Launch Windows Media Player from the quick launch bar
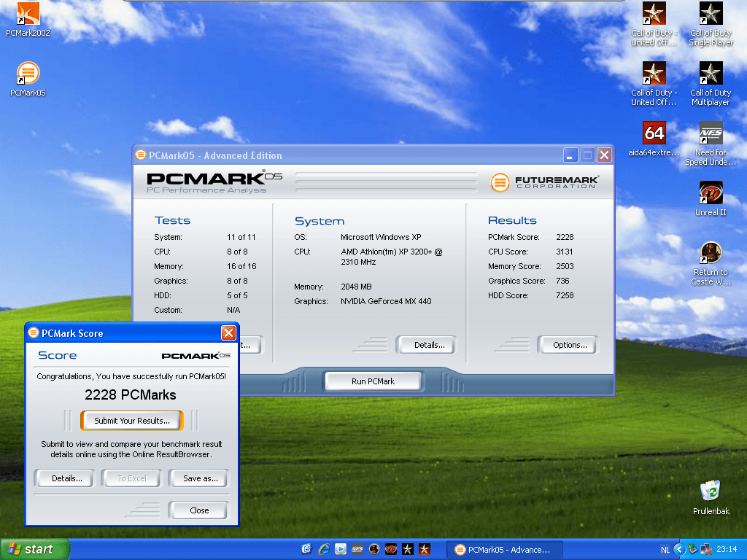 click(x=341, y=549)
